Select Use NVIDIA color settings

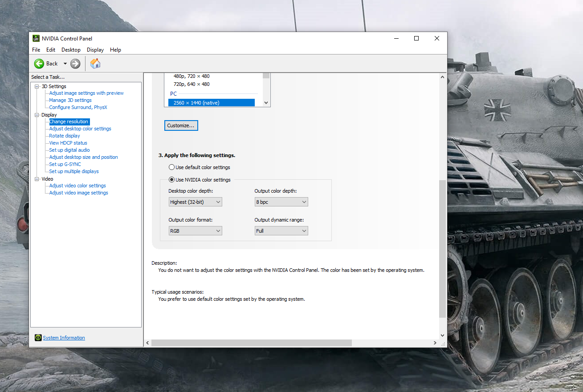tap(171, 180)
